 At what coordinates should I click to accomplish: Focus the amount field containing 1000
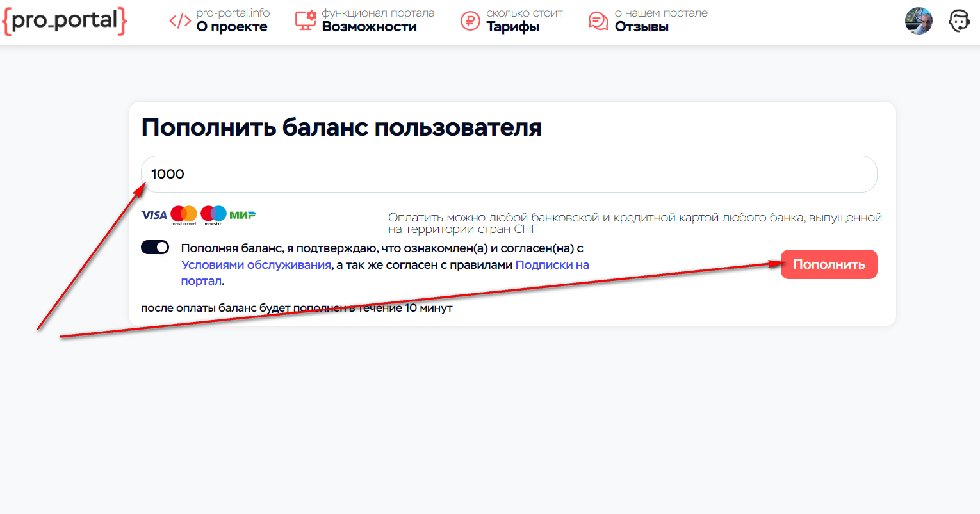coord(509,174)
